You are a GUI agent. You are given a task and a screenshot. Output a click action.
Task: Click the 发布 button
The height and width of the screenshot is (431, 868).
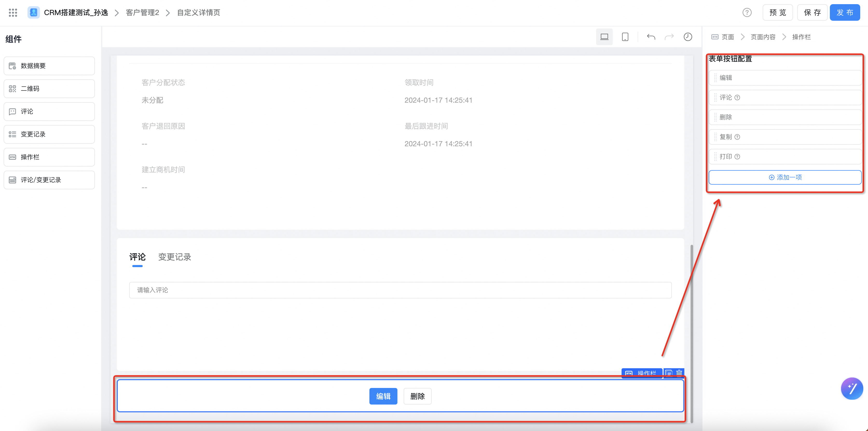(845, 13)
